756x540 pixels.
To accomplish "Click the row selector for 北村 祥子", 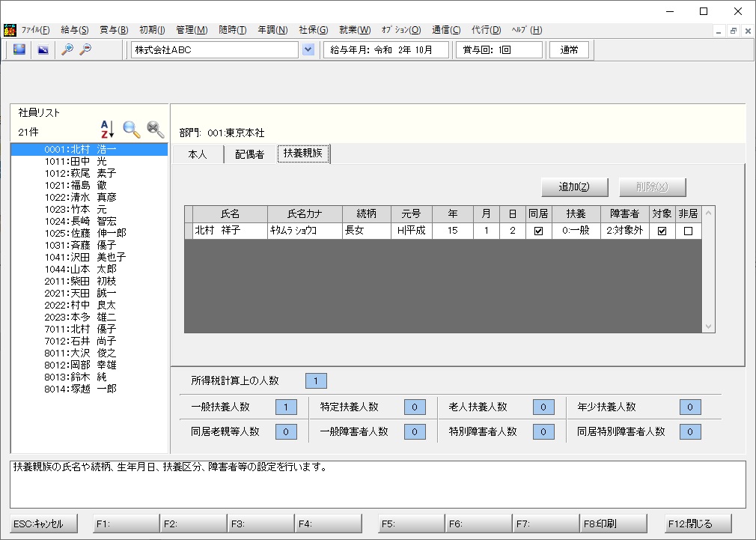I will click(189, 231).
